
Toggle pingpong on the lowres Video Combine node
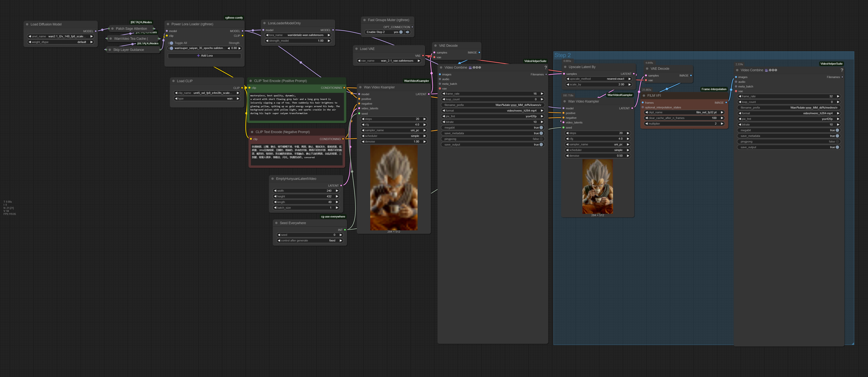coord(541,139)
